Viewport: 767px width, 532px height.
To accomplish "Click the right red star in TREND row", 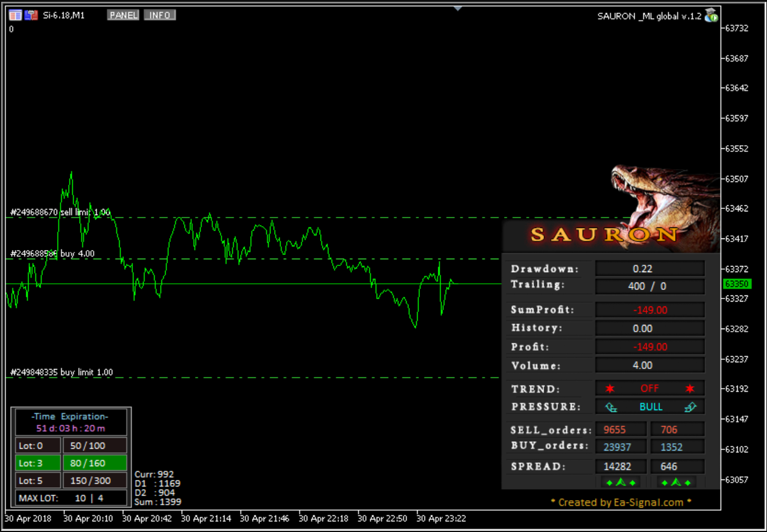I will pyautogui.click(x=690, y=389).
